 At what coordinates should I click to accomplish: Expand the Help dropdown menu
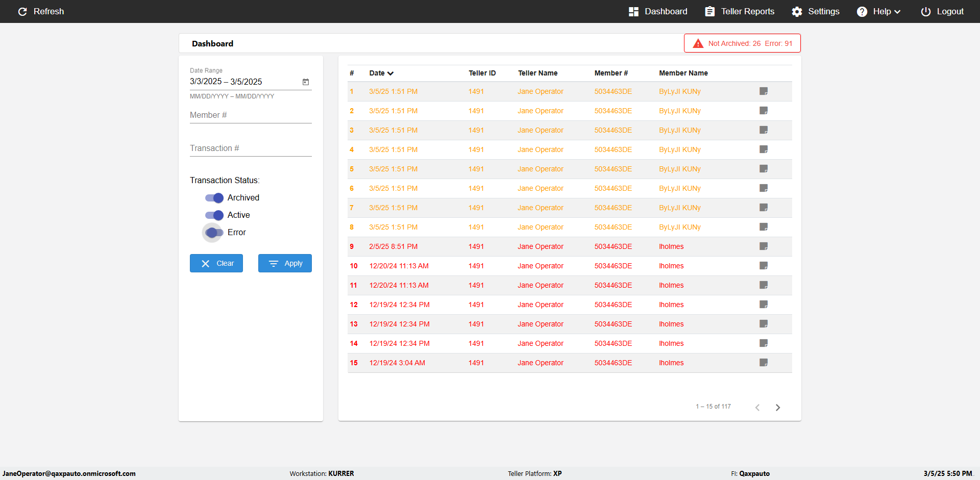coord(879,12)
